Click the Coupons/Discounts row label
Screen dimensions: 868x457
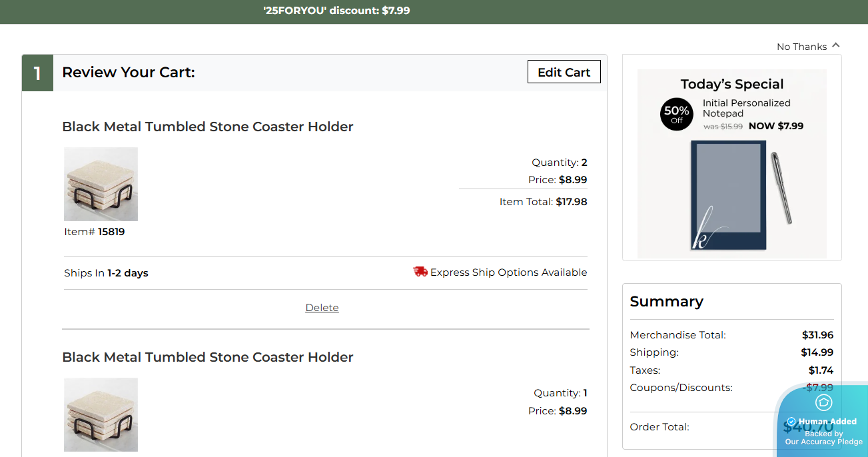pyautogui.click(x=681, y=388)
